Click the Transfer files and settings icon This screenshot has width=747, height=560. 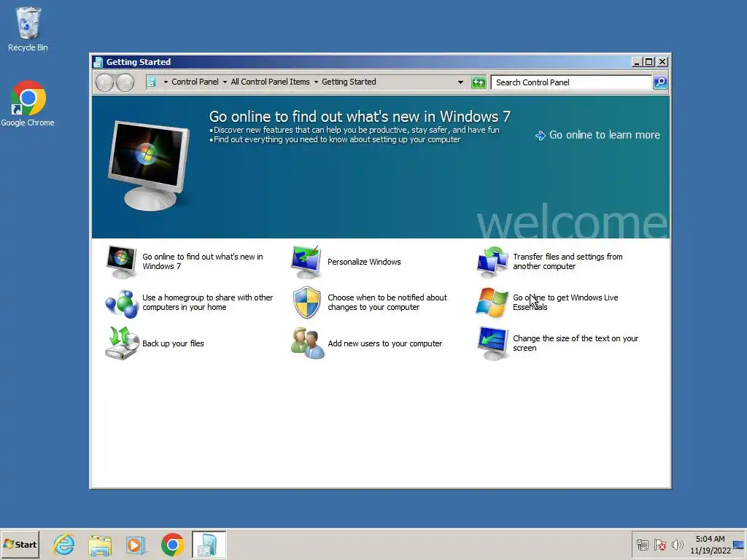tap(492, 262)
